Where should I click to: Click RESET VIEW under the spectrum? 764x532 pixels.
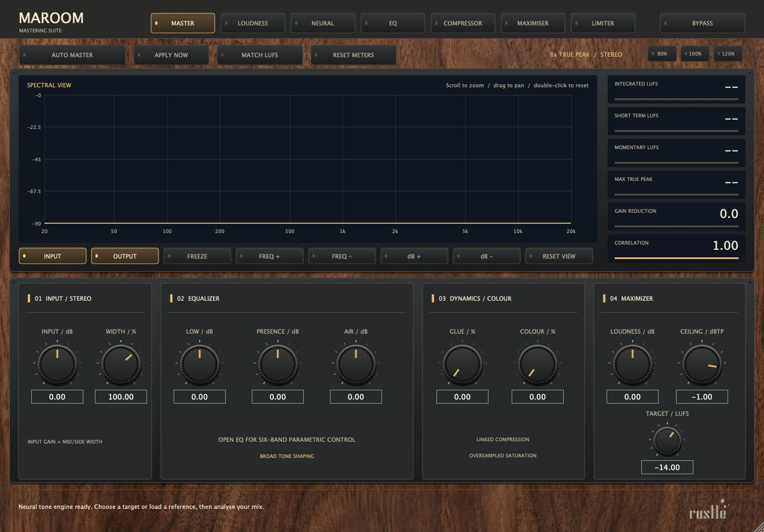(559, 256)
